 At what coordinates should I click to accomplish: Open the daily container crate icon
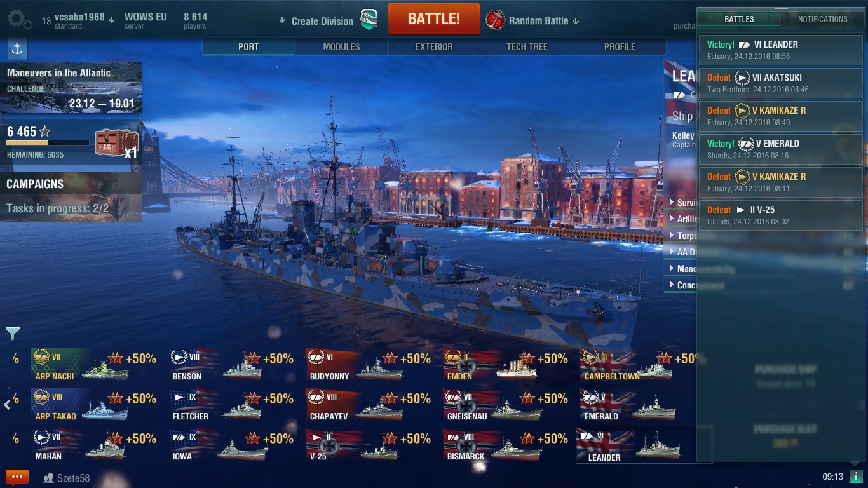[x=117, y=142]
